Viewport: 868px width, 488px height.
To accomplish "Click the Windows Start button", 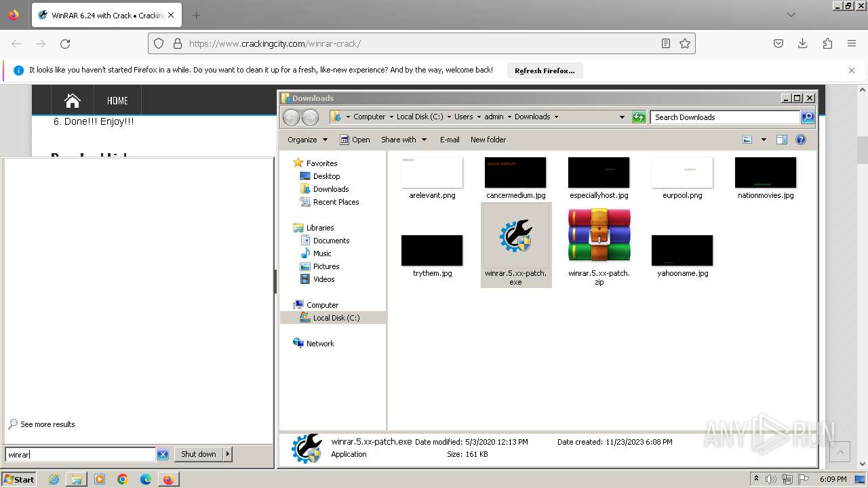I will pos(18,479).
